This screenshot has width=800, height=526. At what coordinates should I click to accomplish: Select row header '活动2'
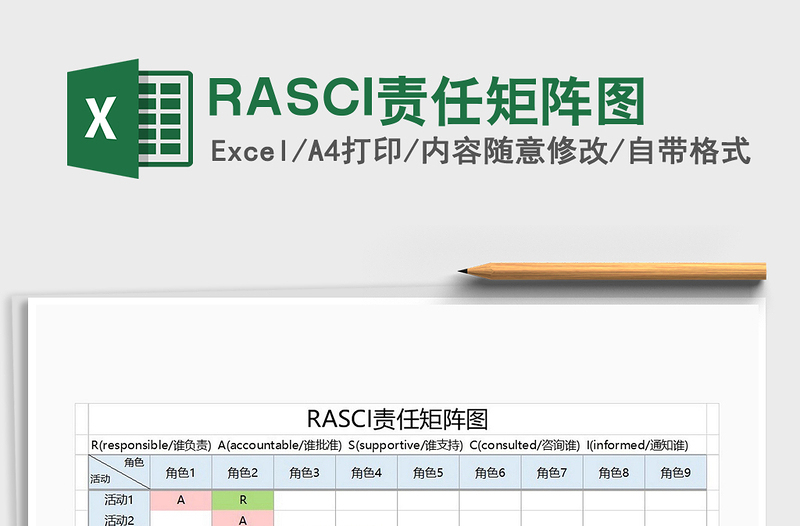pyautogui.click(x=119, y=519)
